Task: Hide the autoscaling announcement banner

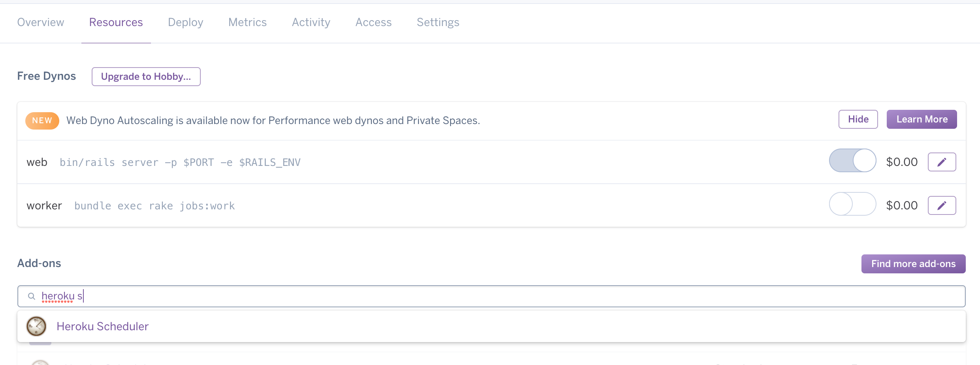Action: point(858,119)
